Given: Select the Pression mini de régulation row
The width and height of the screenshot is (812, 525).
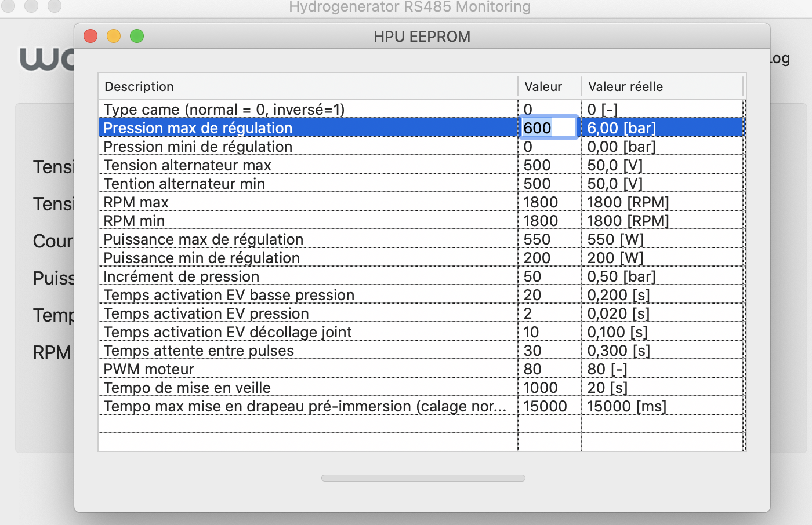Looking at the screenshot, I should [421, 146].
